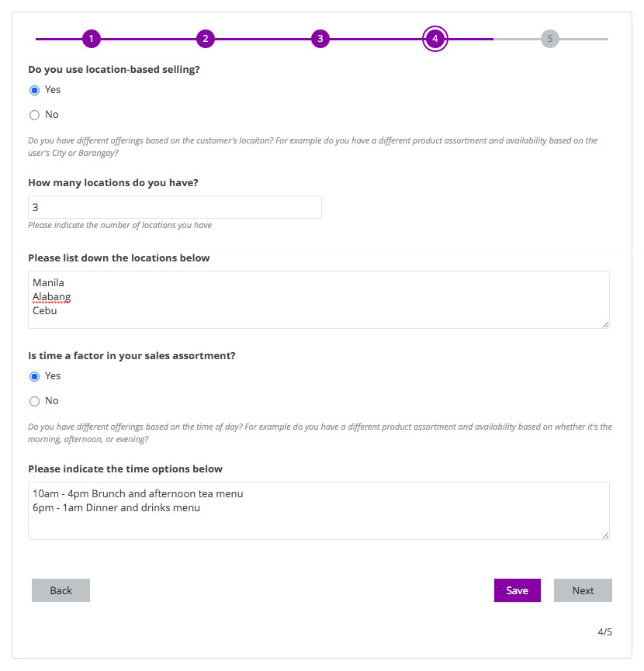Click the 4/5 page indicator

604,631
